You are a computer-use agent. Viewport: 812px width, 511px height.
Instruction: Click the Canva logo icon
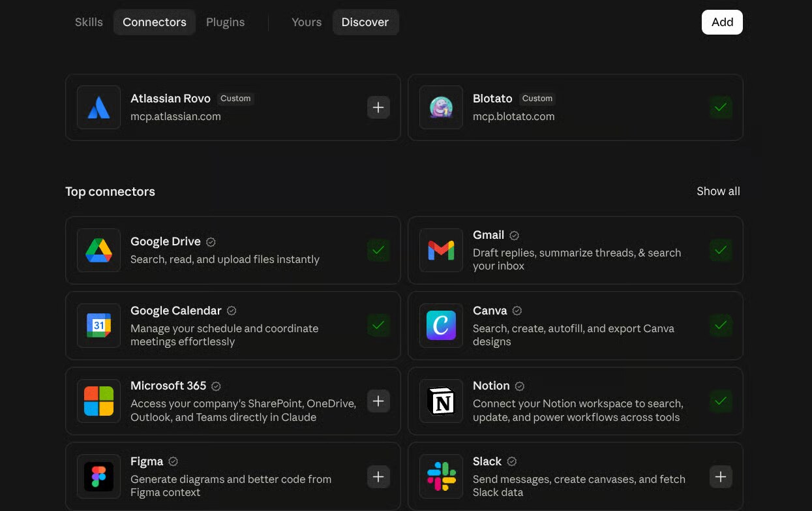(x=441, y=325)
